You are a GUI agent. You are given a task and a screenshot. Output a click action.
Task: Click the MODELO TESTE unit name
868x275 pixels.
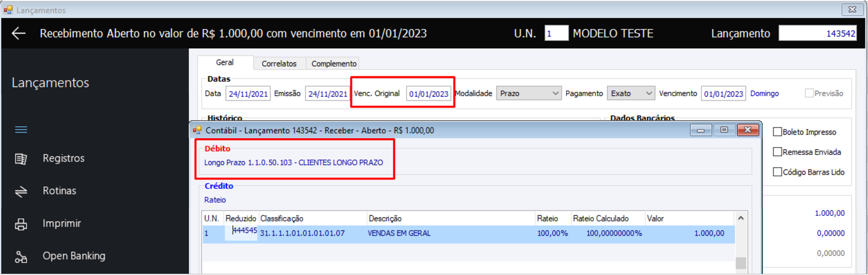(613, 33)
